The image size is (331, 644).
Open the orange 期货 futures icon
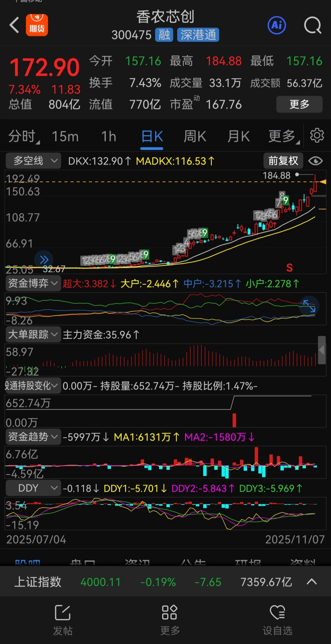(x=37, y=25)
